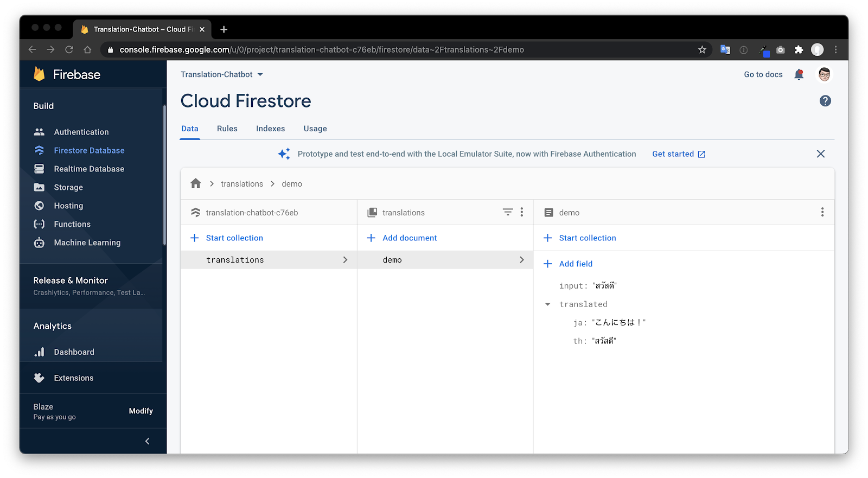Open Storage section in sidebar
Screen dimensions: 868x478
[x=68, y=187]
